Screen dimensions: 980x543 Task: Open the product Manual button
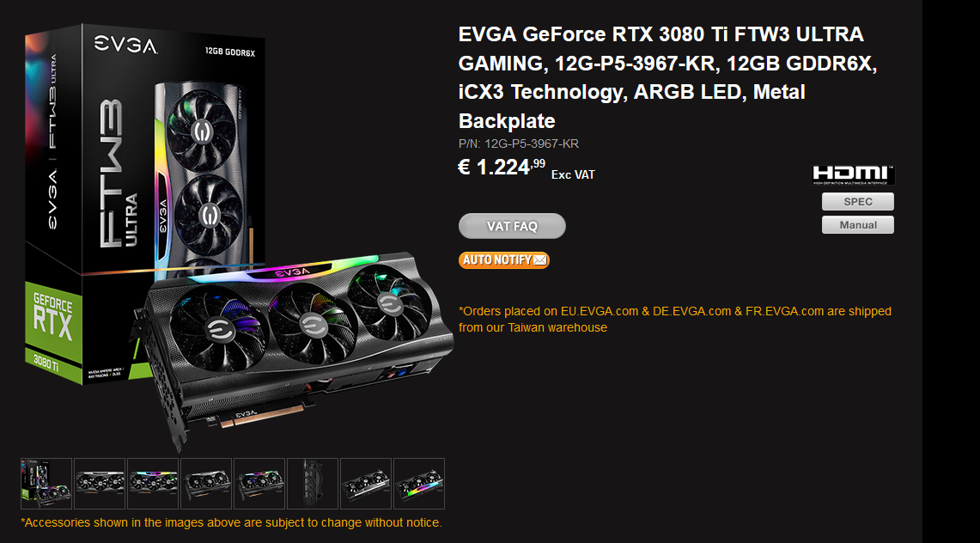[x=857, y=225]
